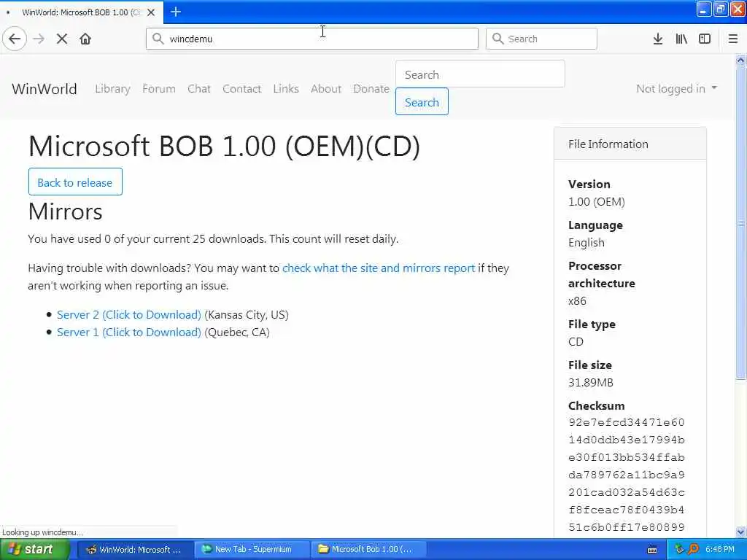The width and height of the screenshot is (747, 560).
Task: Open the Chat nav item
Action: point(199,89)
